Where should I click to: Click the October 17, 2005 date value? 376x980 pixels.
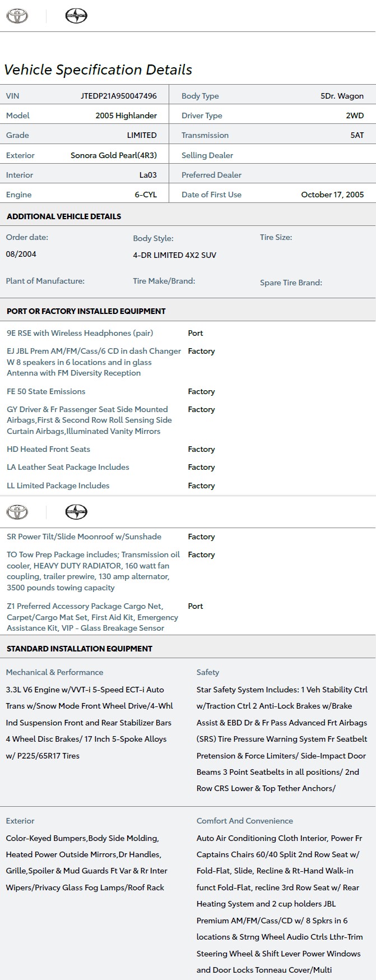[x=332, y=195]
